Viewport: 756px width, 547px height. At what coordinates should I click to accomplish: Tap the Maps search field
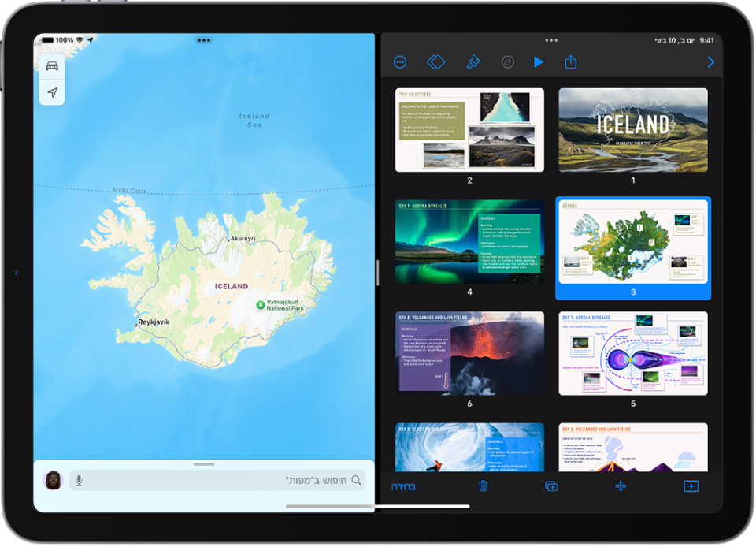click(x=217, y=481)
